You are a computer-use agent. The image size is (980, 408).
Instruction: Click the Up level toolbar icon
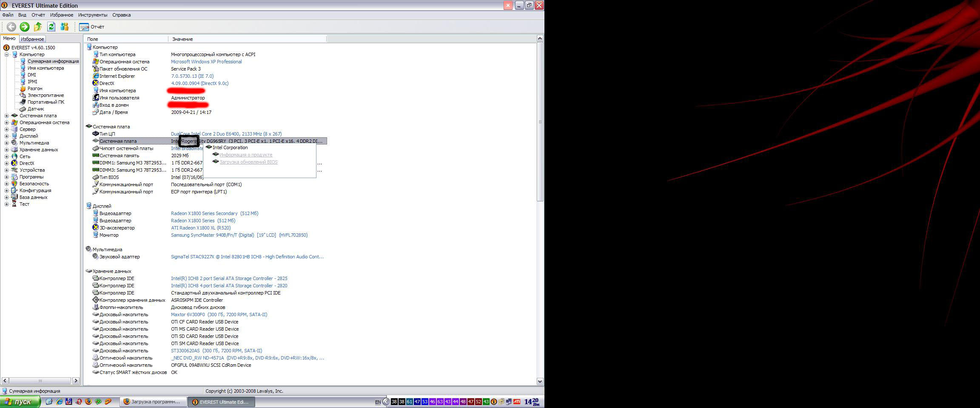(38, 27)
